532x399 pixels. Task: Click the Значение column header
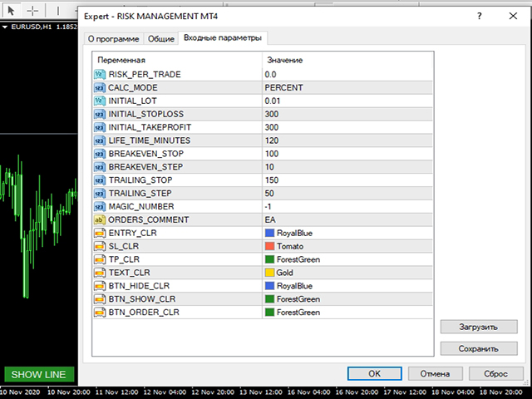347,60
